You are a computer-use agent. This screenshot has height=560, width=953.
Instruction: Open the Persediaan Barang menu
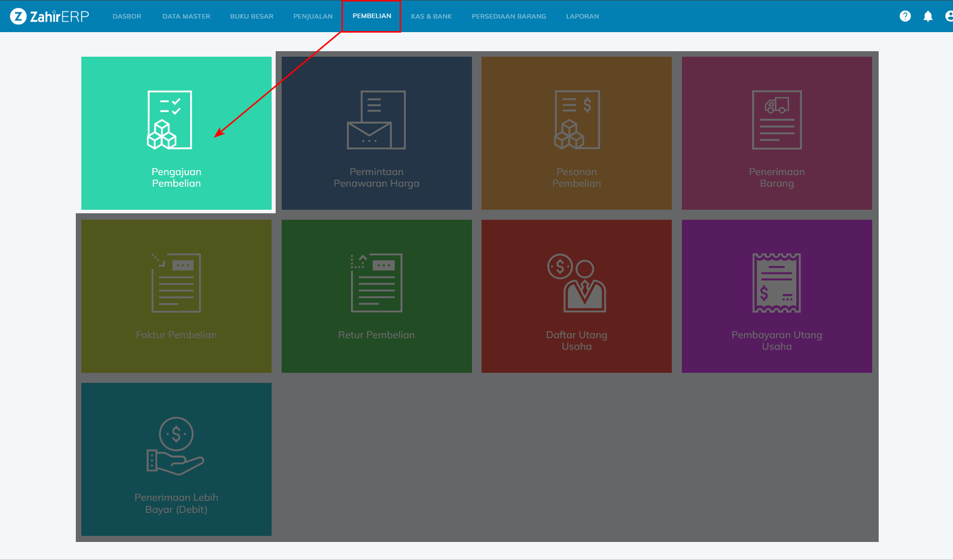click(x=509, y=16)
